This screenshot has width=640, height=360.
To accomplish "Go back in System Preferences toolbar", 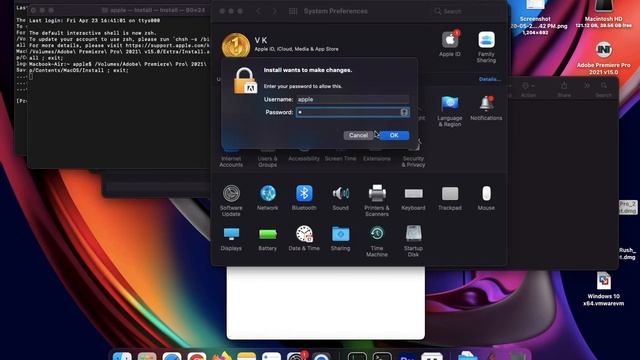I will point(258,11).
